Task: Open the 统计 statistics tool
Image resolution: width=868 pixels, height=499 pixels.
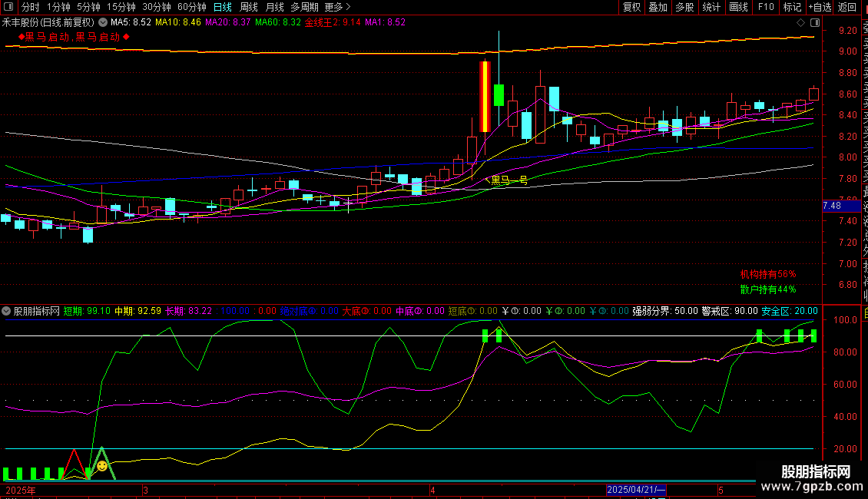Action: coord(711,7)
